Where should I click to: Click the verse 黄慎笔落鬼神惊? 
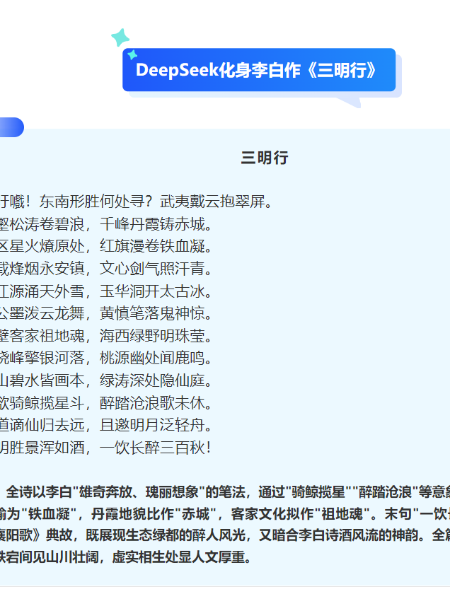click(156, 313)
